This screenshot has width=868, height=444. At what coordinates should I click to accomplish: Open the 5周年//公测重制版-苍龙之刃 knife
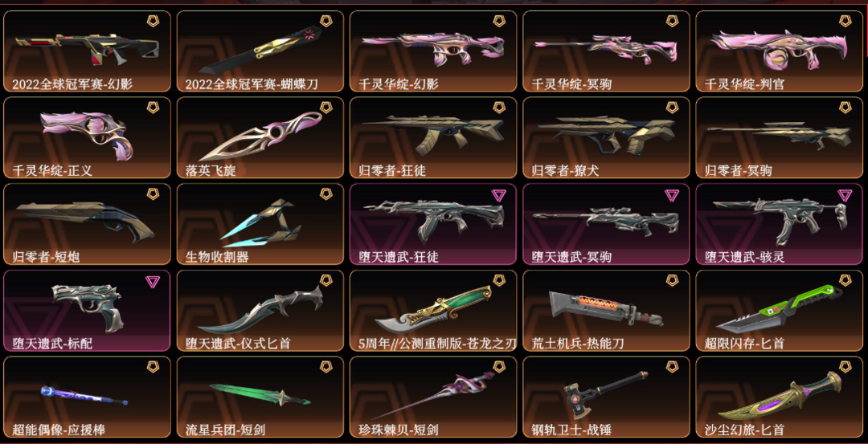[x=433, y=310]
